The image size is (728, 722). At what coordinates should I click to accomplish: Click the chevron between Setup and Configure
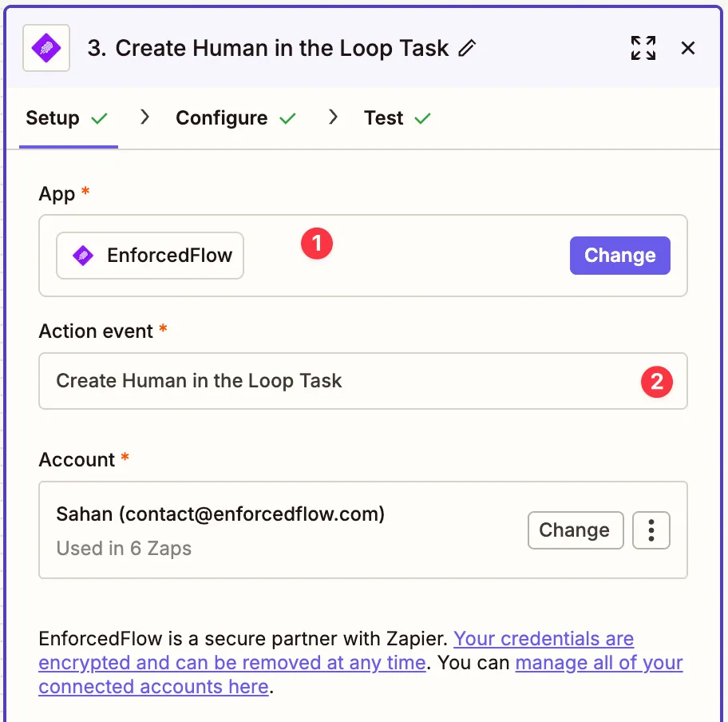click(x=144, y=117)
